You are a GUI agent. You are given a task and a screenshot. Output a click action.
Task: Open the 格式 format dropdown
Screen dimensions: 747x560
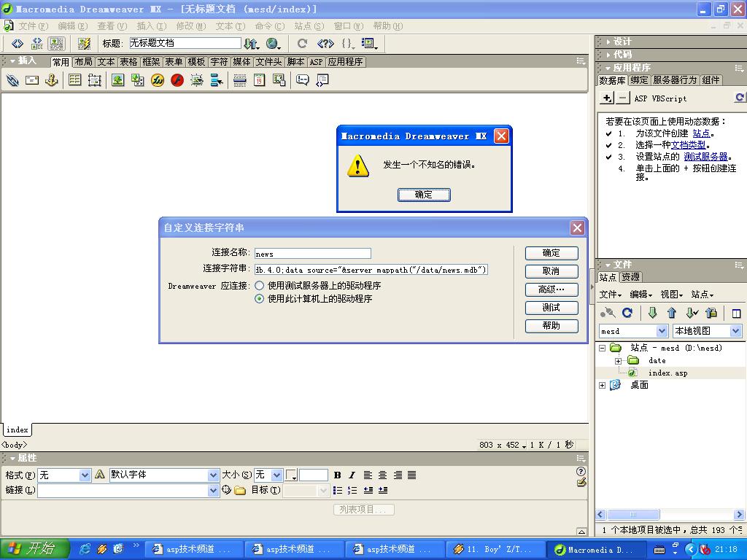[85, 475]
